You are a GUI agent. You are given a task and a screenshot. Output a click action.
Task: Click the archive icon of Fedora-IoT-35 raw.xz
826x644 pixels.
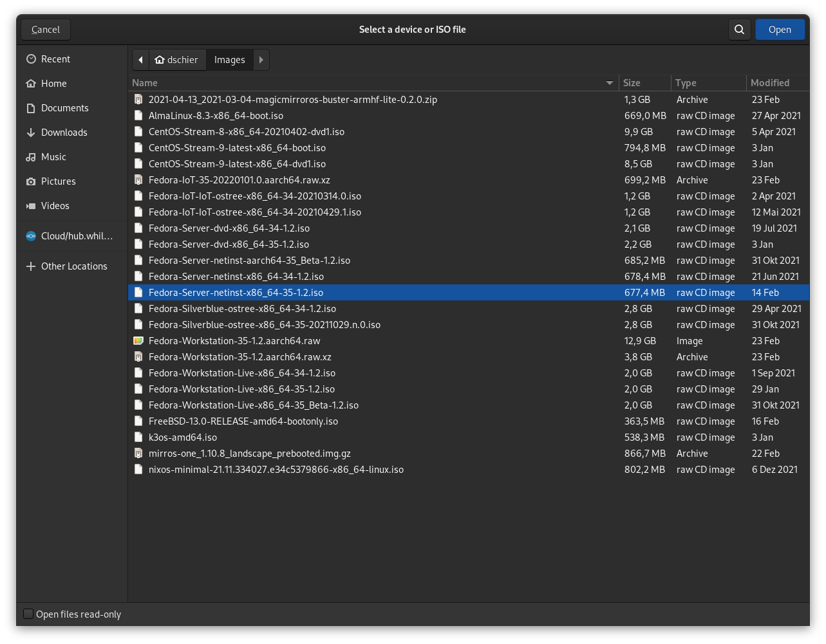tap(138, 180)
